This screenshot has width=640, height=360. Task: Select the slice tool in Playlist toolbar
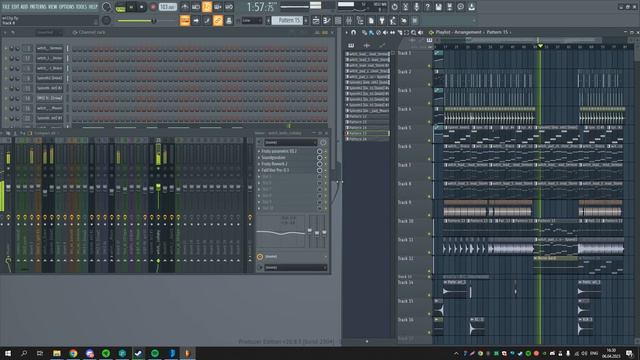tap(400, 33)
